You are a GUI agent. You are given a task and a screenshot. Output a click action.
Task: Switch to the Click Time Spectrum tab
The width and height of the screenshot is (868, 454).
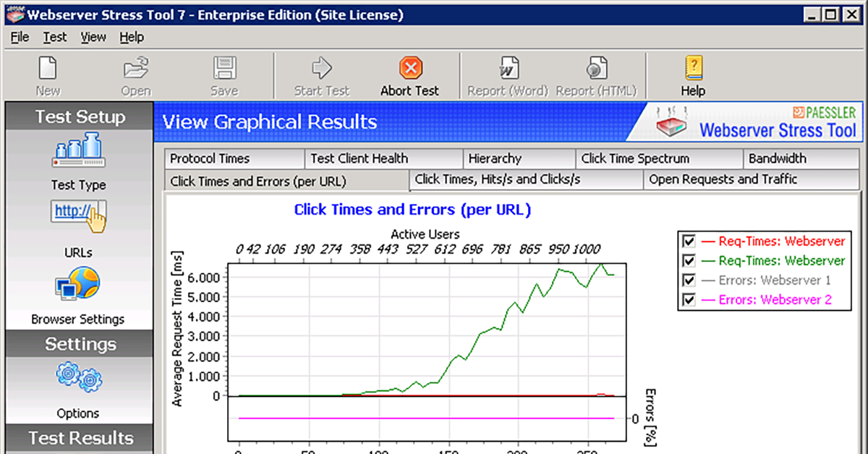(x=659, y=159)
